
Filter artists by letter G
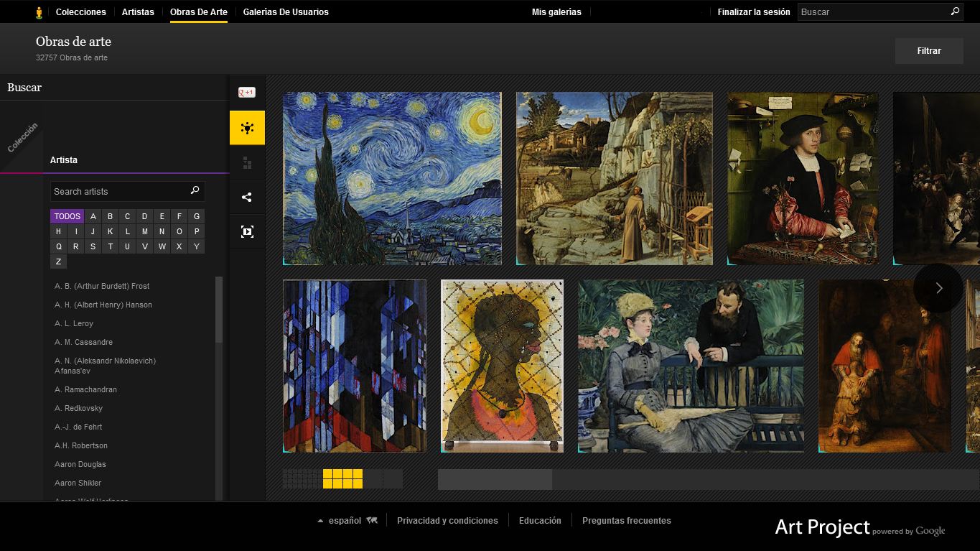coord(197,216)
